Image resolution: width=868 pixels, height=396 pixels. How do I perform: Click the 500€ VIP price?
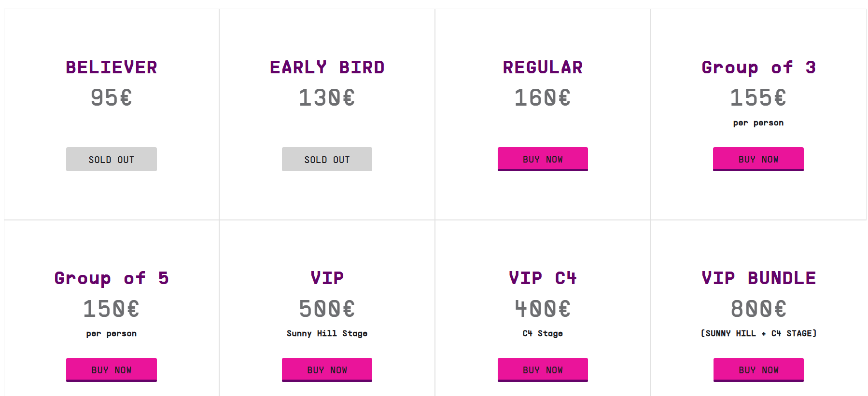[x=327, y=309]
